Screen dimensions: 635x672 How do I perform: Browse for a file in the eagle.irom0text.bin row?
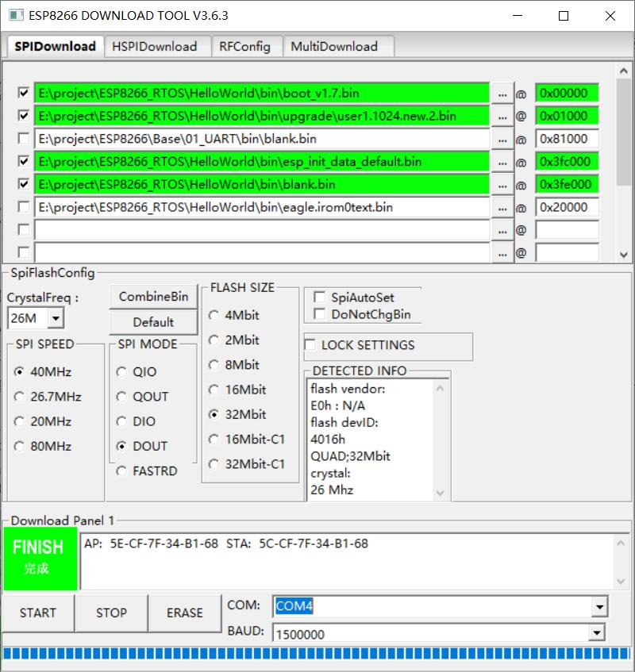point(501,207)
